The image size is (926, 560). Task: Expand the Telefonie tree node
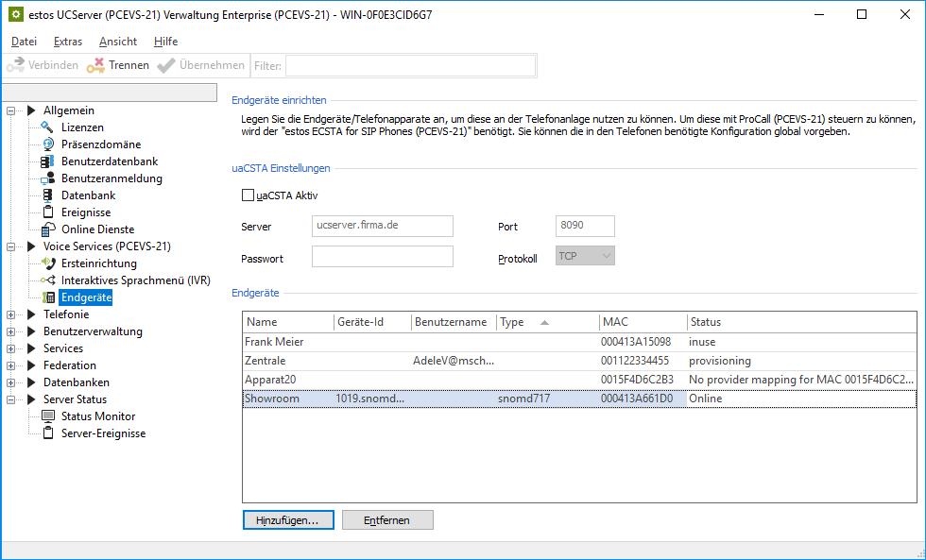click(x=11, y=314)
